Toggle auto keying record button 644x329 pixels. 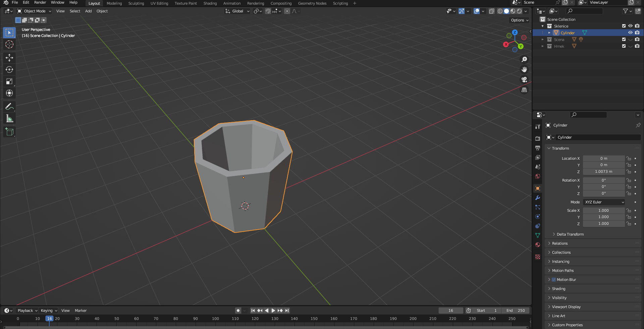pyautogui.click(x=238, y=311)
